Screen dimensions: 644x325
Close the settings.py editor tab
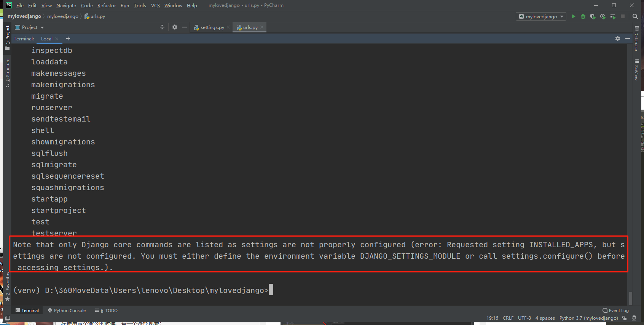pyautogui.click(x=228, y=27)
